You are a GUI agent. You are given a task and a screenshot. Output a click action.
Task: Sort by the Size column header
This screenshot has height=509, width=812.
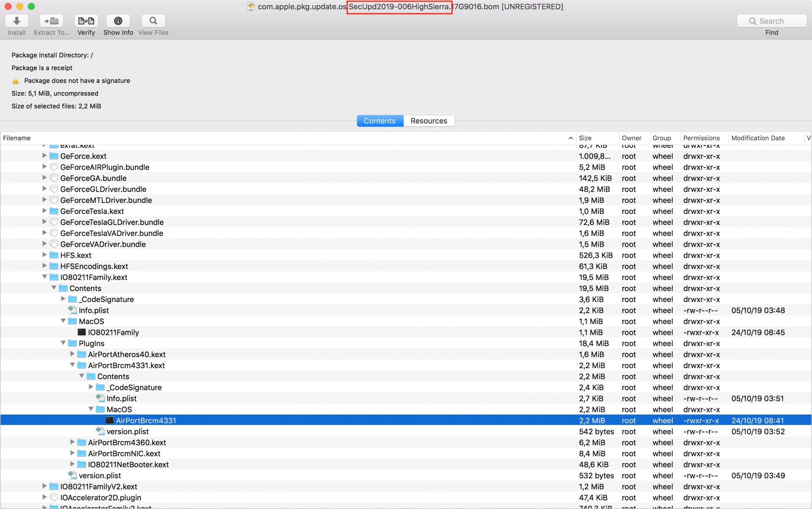[585, 138]
